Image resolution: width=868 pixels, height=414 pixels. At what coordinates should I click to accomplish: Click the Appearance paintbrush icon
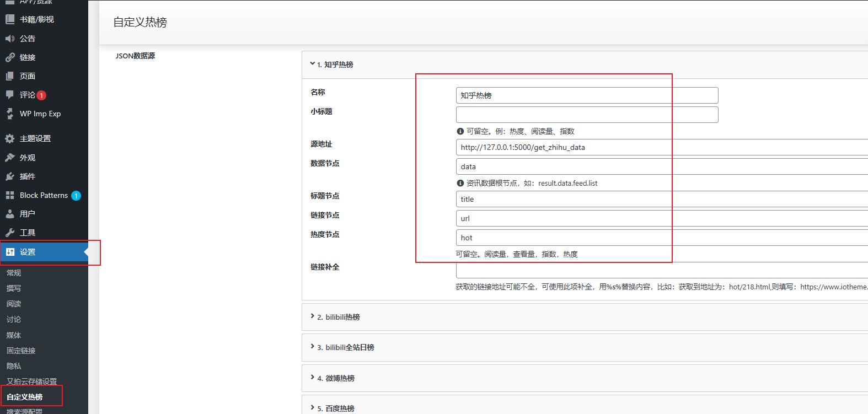[10, 158]
